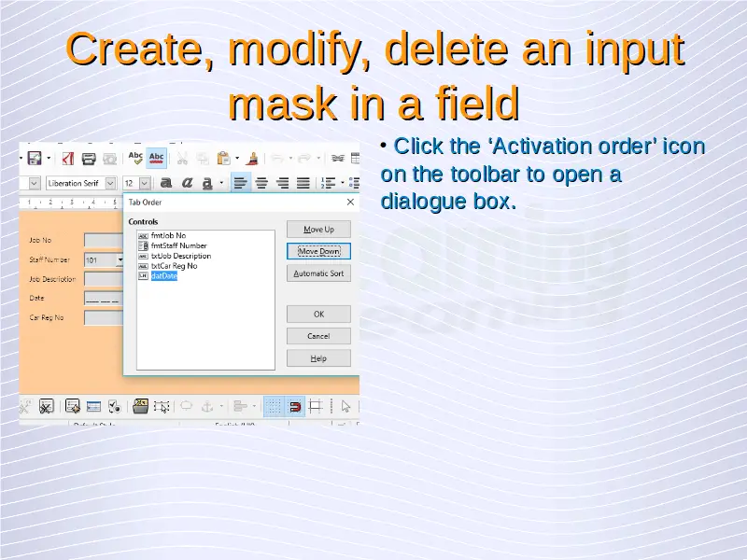Click the Job Description input field
747x560 pixels.
click(104, 279)
